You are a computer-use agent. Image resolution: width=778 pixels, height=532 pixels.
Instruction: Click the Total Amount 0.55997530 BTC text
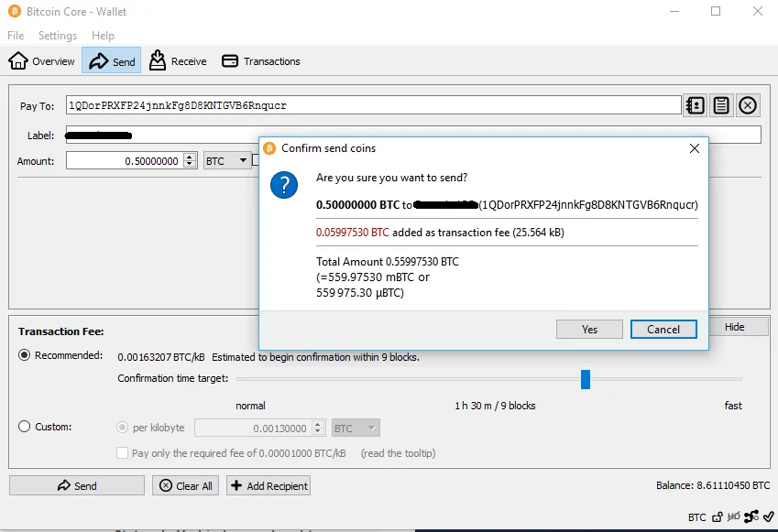click(x=388, y=262)
